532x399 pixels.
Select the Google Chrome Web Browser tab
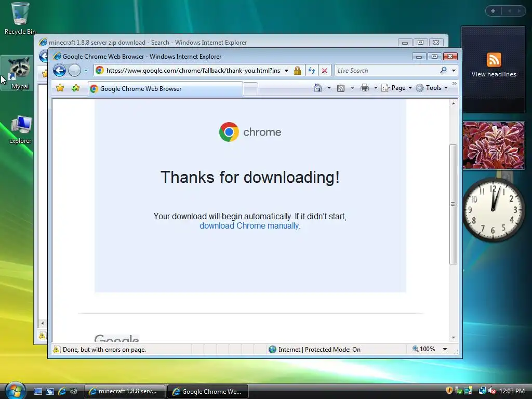[x=165, y=89]
